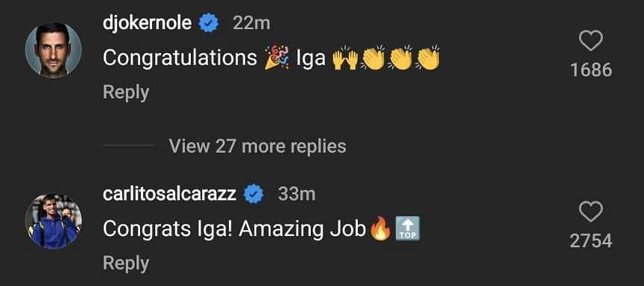Click the verified badge next to djokernole

pos(209,24)
